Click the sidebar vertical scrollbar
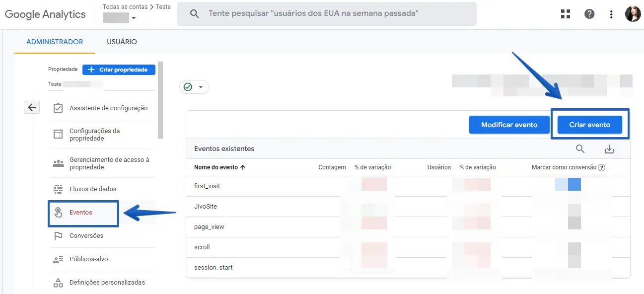This screenshot has height=294, width=644. click(160, 99)
